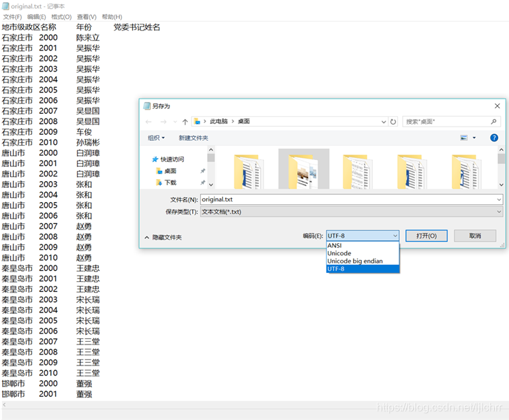Click the pin icon beside 桌面
The height and width of the screenshot is (420, 509).
click(x=202, y=171)
